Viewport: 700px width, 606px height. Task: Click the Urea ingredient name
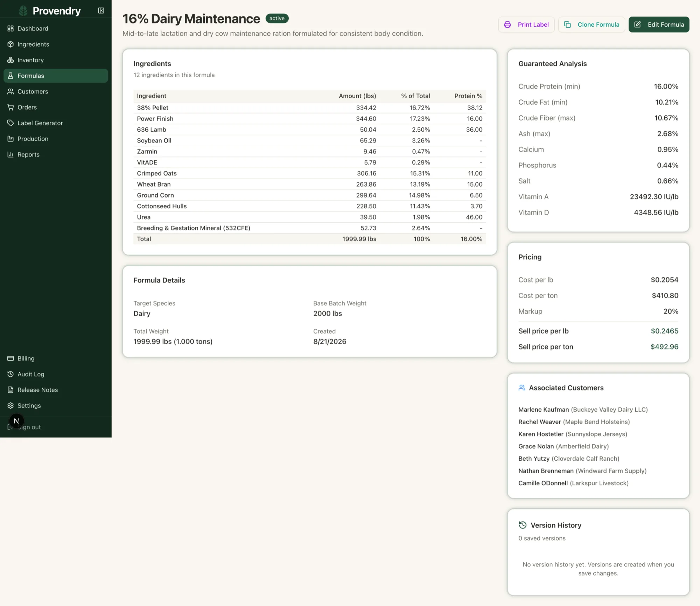coord(143,217)
